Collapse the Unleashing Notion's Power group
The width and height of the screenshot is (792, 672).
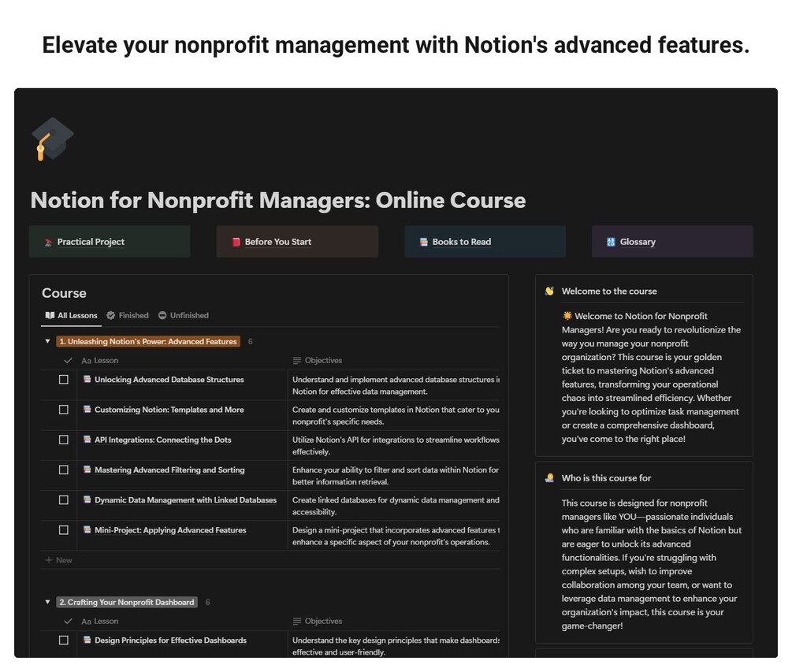(47, 342)
